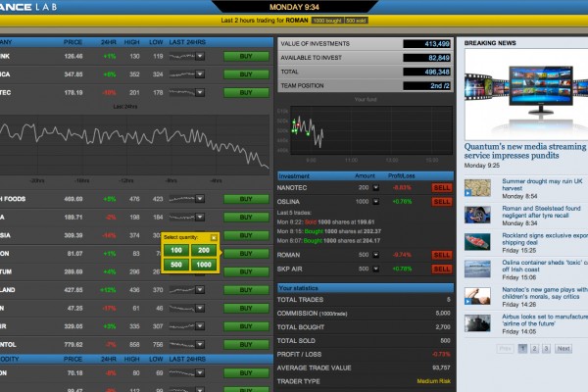The height and width of the screenshot is (392, 588).
Task: Sell ROMAN investment
Action: (x=442, y=255)
